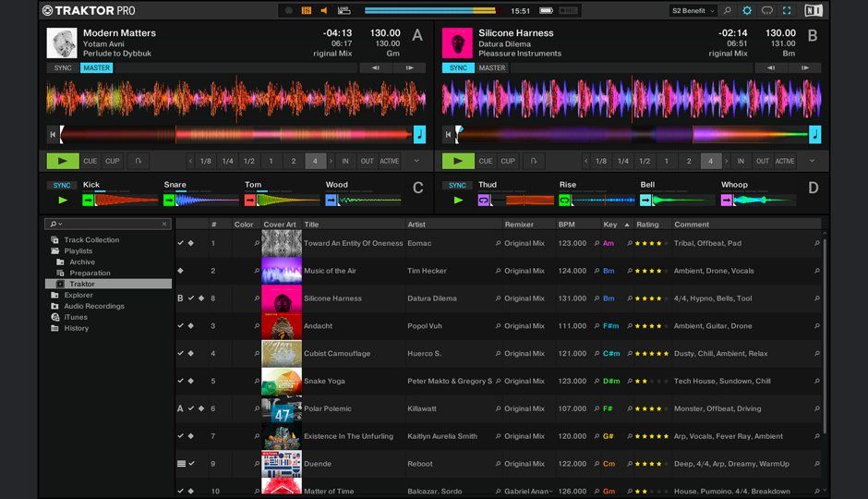Click the Andacht cover art thumbnail
Image resolution: width=868 pixels, height=499 pixels.
coord(282,325)
